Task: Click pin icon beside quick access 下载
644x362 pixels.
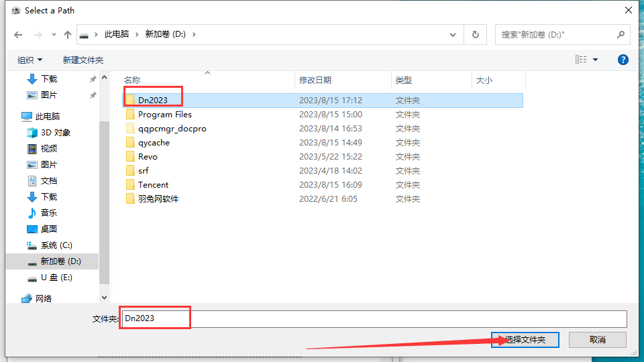Action: [93, 79]
